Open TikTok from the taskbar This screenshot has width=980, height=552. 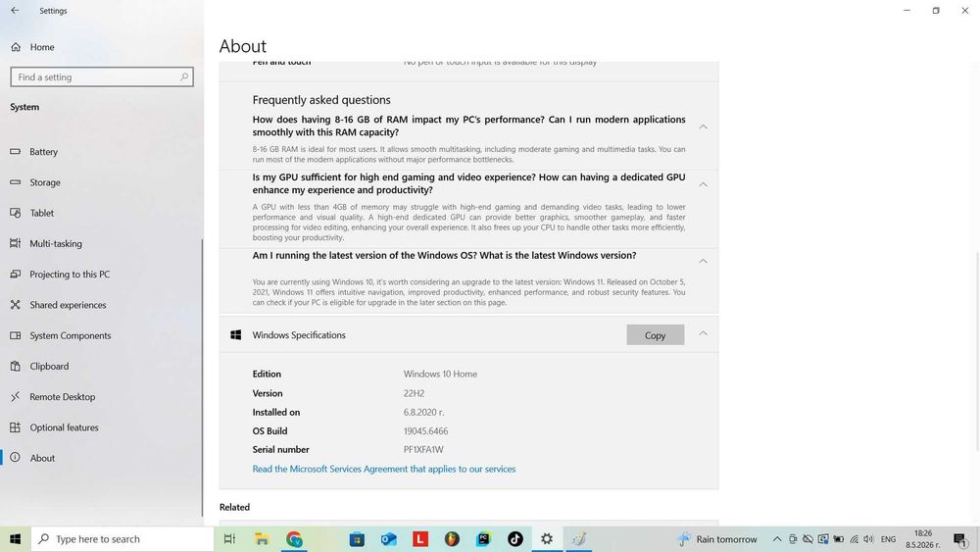pyautogui.click(x=515, y=539)
